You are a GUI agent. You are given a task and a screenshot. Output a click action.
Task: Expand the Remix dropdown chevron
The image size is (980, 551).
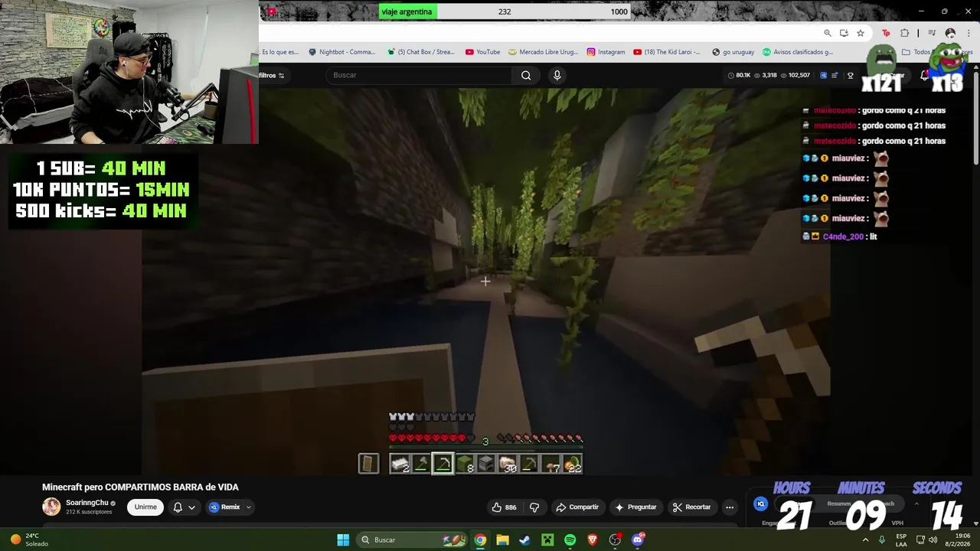pos(248,507)
